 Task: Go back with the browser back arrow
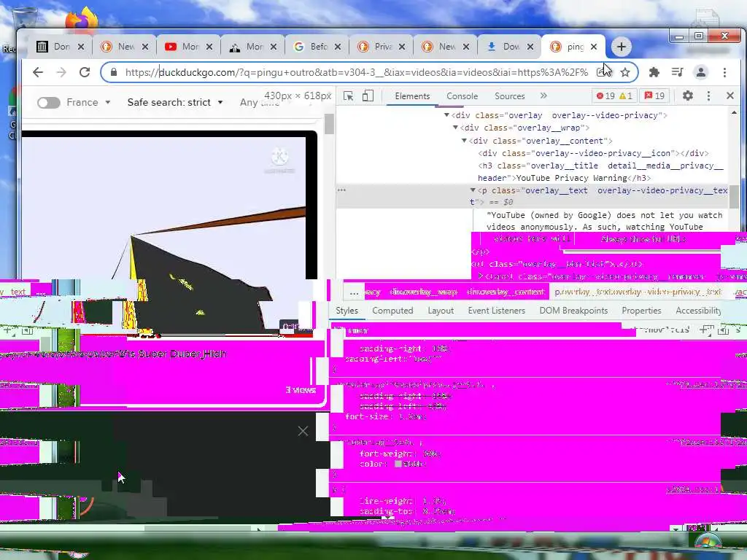[x=38, y=72]
